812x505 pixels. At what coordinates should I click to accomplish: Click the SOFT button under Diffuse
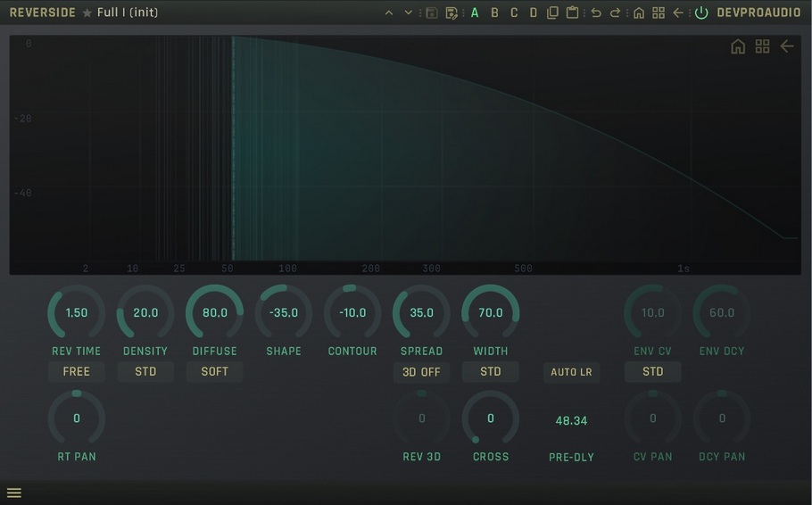click(x=214, y=371)
